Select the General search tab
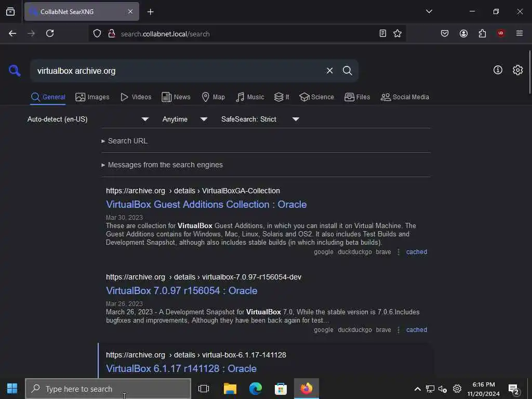The width and height of the screenshot is (532, 399). point(48,97)
